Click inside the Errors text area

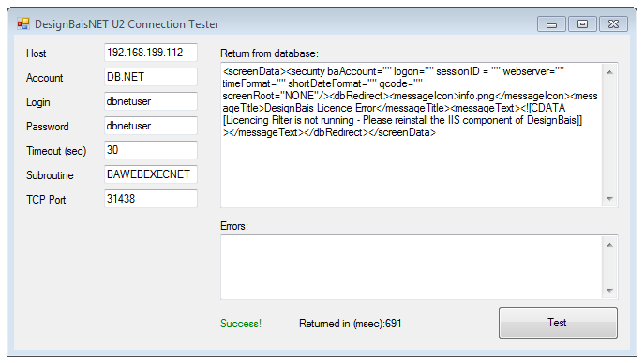click(x=412, y=267)
